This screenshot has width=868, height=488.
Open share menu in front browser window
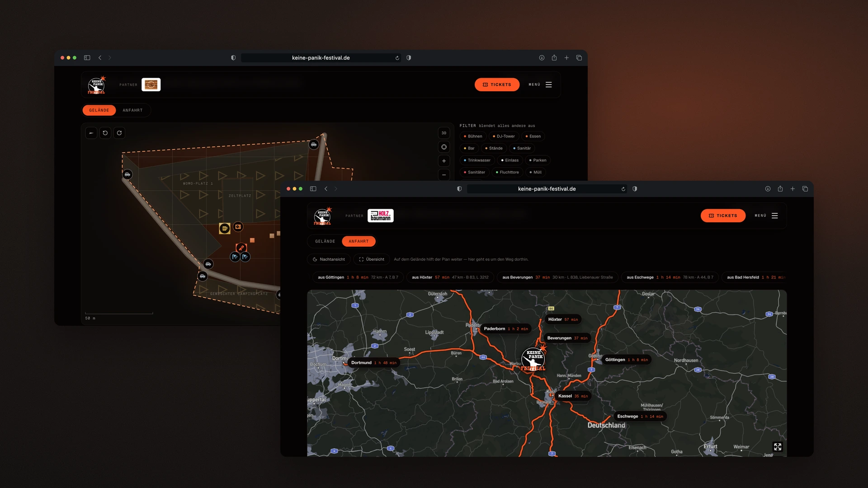click(780, 189)
